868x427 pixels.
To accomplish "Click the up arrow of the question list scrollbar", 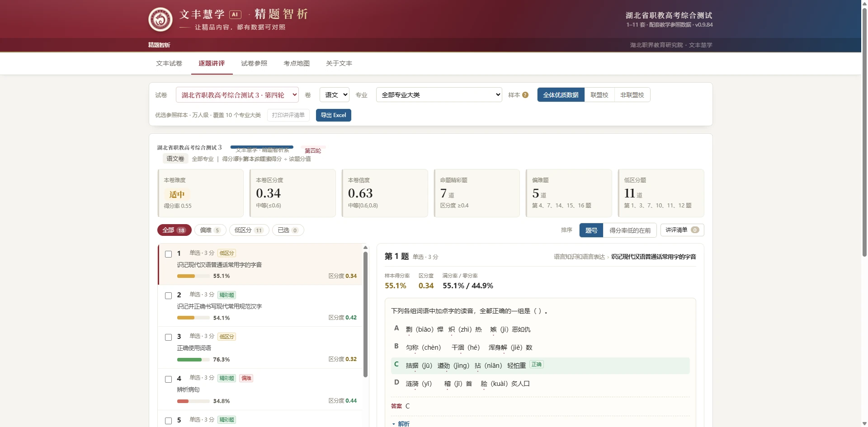I will point(365,248).
